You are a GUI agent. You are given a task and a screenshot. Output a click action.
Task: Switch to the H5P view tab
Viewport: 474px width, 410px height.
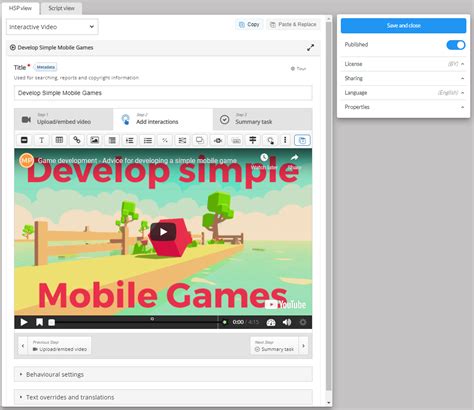tap(20, 8)
